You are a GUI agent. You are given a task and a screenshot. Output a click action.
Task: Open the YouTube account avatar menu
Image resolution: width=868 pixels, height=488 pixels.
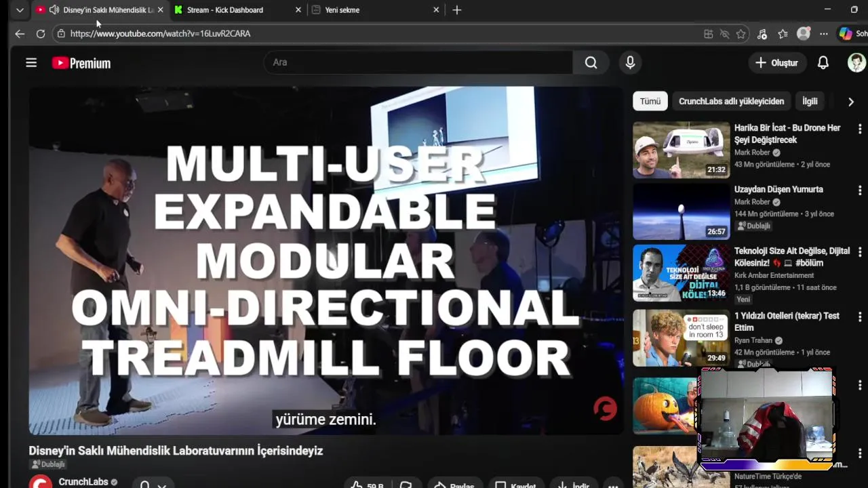856,62
